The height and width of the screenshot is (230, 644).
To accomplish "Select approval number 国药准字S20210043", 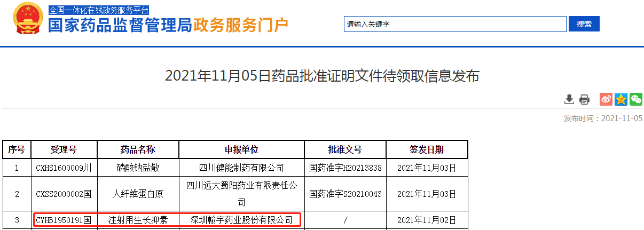I will click(345, 194).
